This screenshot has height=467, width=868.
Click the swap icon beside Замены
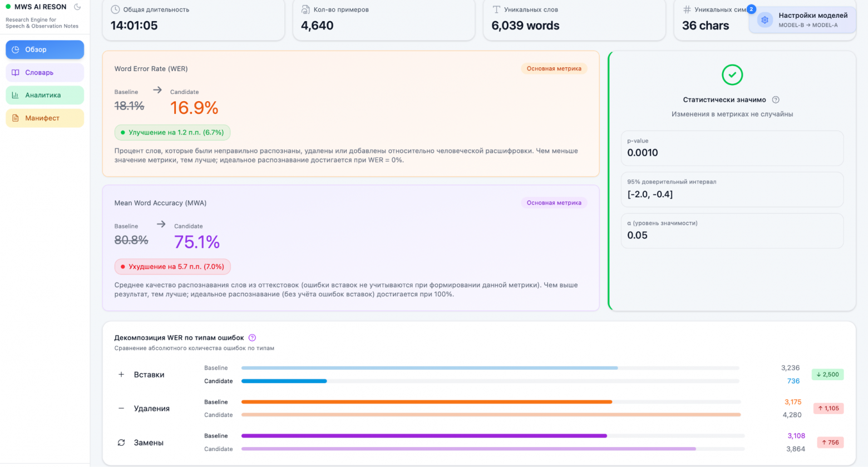click(x=121, y=443)
